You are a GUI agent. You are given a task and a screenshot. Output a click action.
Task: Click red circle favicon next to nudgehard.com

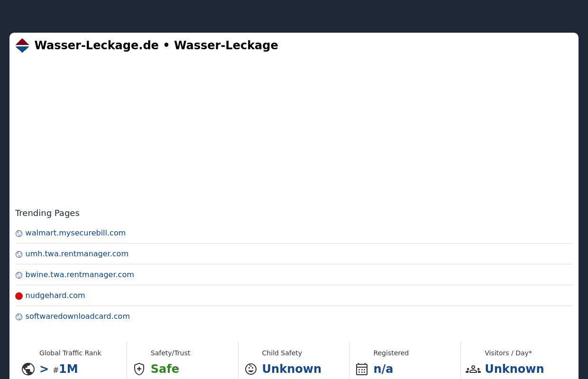pos(19,296)
